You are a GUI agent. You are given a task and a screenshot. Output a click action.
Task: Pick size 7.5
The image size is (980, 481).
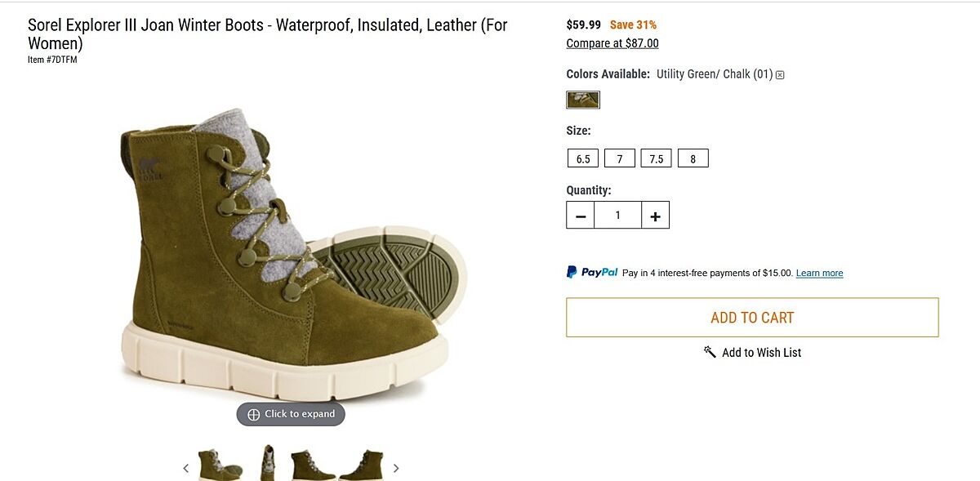pyautogui.click(x=657, y=158)
